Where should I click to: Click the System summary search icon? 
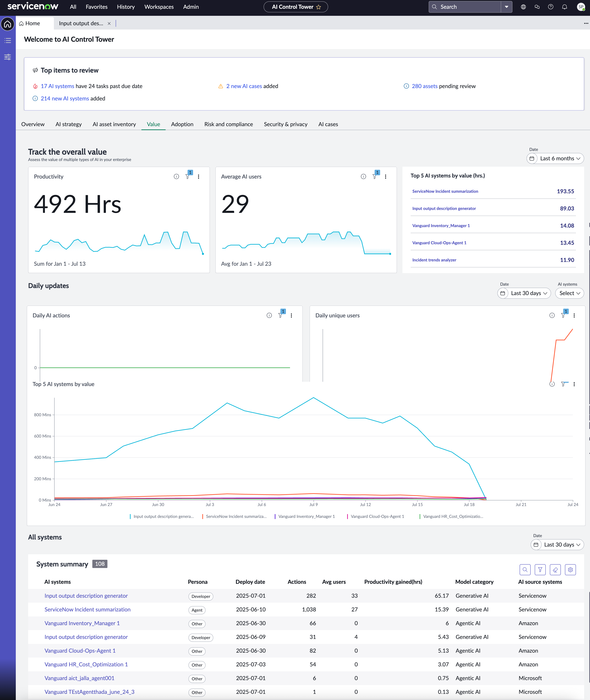(x=525, y=570)
